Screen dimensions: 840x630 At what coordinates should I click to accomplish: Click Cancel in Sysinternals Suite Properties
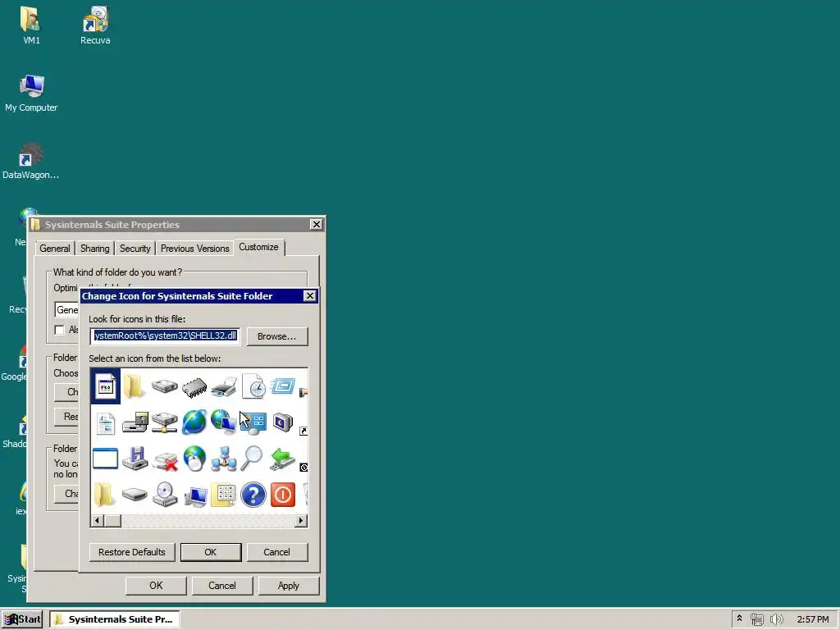[x=221, y=586]
